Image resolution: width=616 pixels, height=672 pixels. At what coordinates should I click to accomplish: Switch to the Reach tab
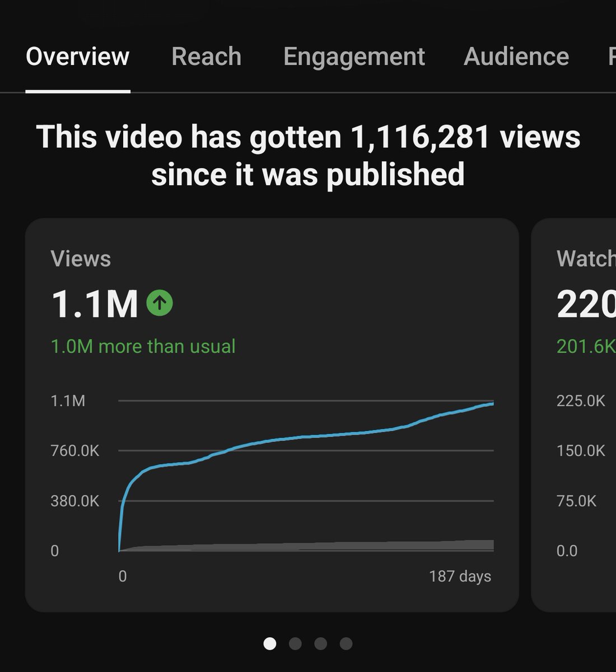[206, 57]
